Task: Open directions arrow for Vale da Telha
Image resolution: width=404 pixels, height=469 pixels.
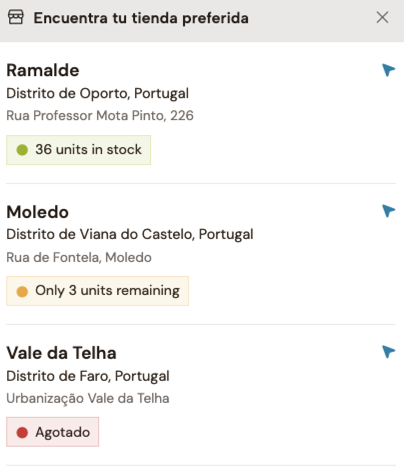Action: (388, 352)
